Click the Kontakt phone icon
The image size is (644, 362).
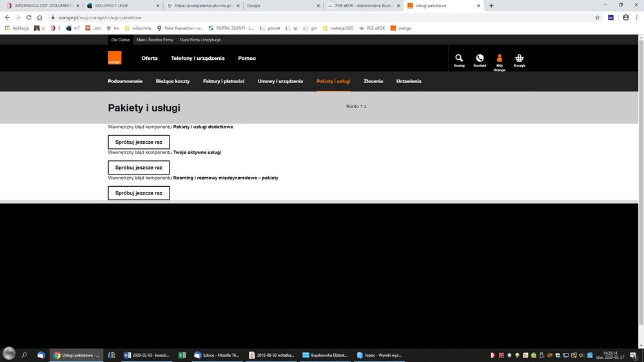click(480, 59)
